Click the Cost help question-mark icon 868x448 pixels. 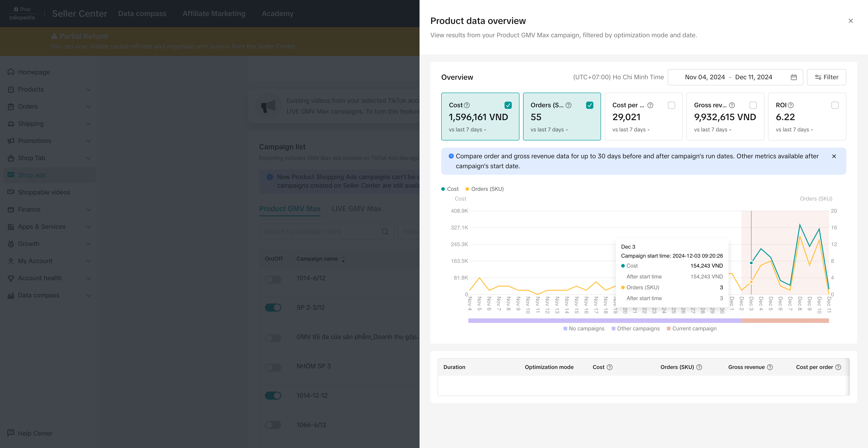tap(467, 105)
